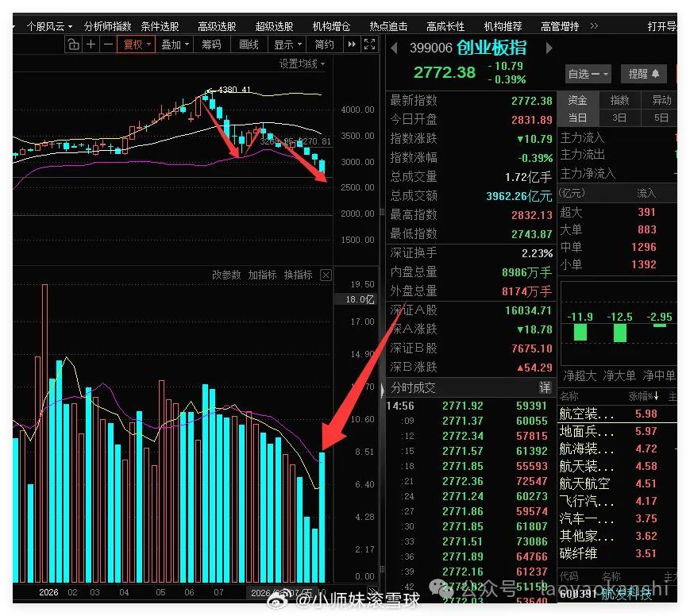
Task: Expand more menu items with >> icon
Action: (x=594, y=26)
